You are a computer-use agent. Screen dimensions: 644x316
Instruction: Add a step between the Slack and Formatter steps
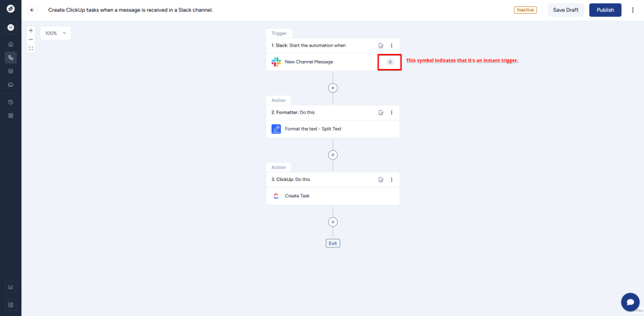[x=333, y=88]
